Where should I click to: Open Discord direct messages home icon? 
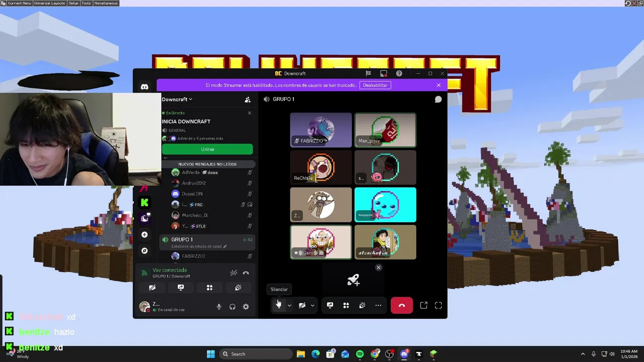pyautogui.click(x=144, y=86)
